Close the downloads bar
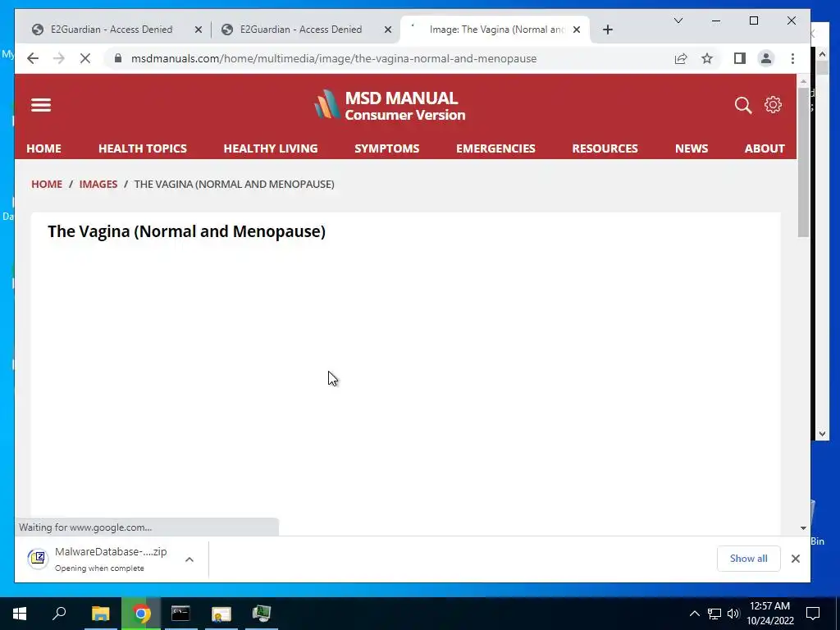Image resolution: width=840 pixels, height=630 pixels. pos(796,558)
